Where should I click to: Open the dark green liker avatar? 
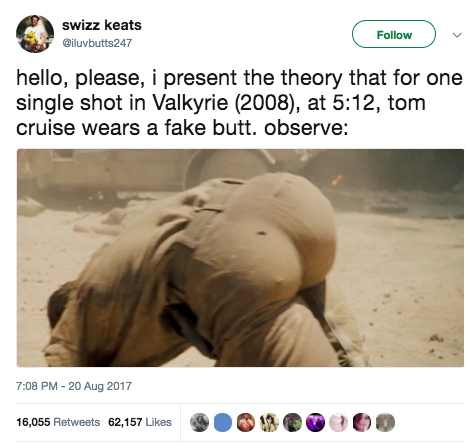coord(292,422)
